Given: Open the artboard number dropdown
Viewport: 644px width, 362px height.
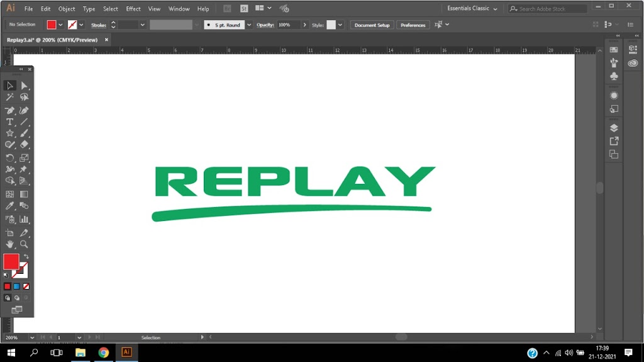Looking at the screenshot, I should coord(79,337).
